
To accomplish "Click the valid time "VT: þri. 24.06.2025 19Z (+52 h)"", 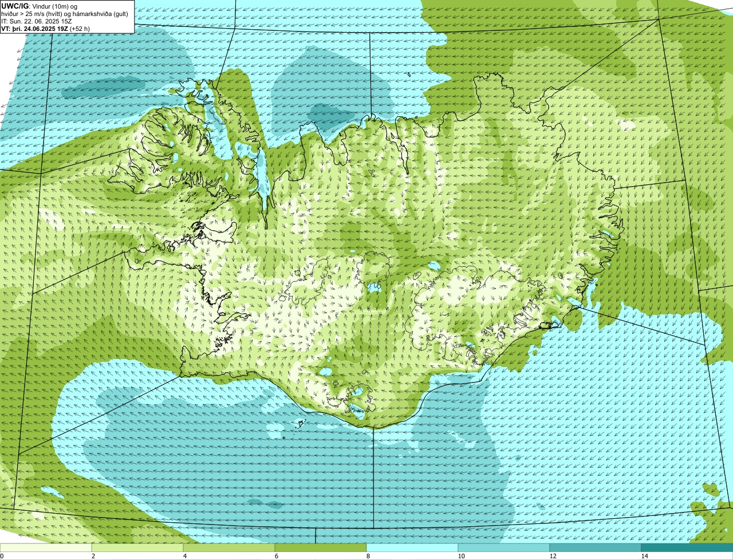I will pos(46,28).
